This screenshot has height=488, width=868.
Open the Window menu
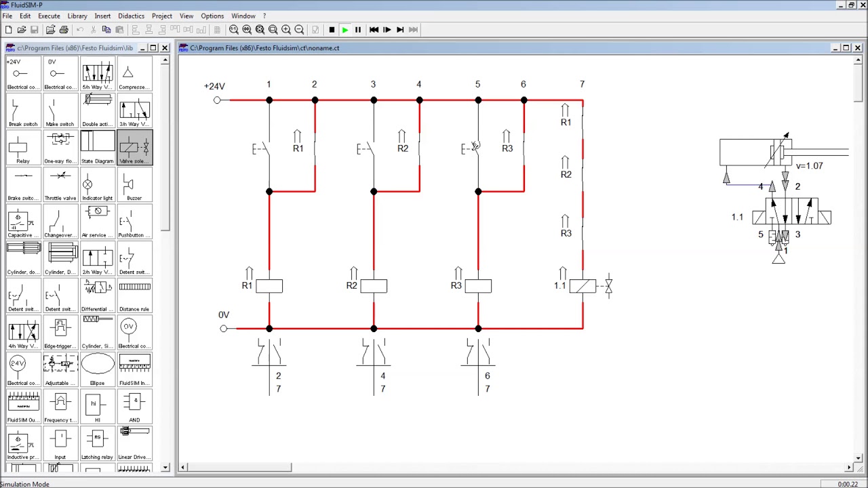point(243,16)
